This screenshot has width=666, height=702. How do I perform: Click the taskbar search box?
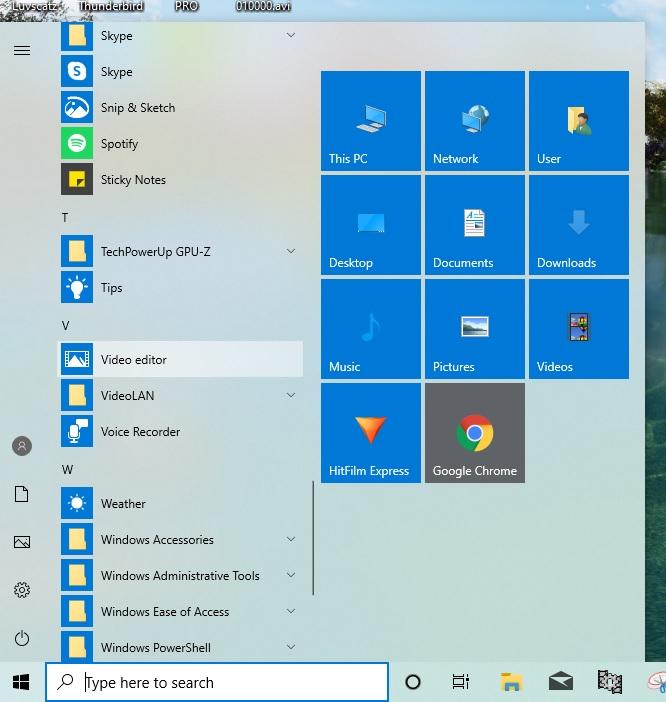tap(217, 682)
